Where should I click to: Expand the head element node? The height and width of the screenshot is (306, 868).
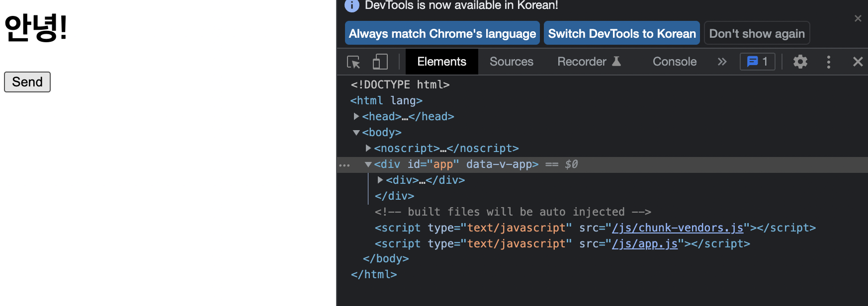pos(356,116)
